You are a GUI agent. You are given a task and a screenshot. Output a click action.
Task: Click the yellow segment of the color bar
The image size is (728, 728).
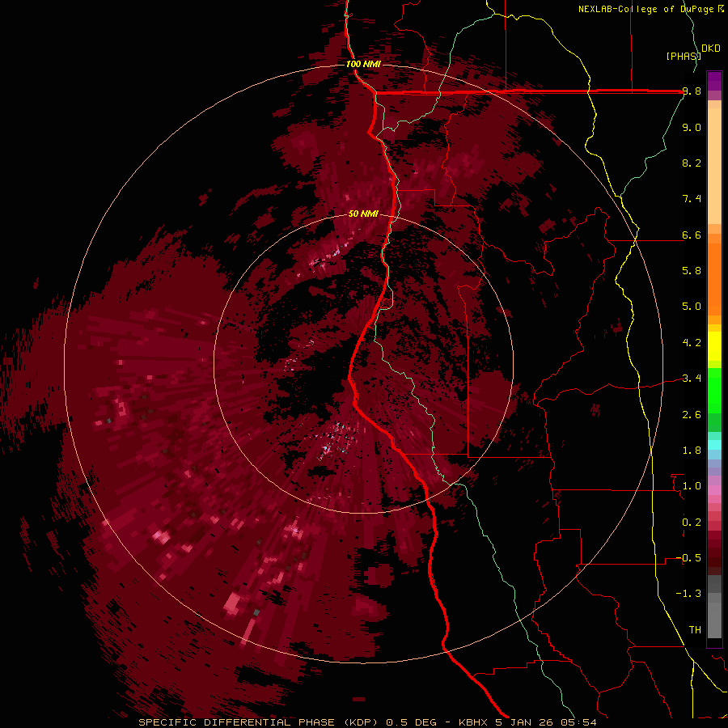click(x=714, y=346)
